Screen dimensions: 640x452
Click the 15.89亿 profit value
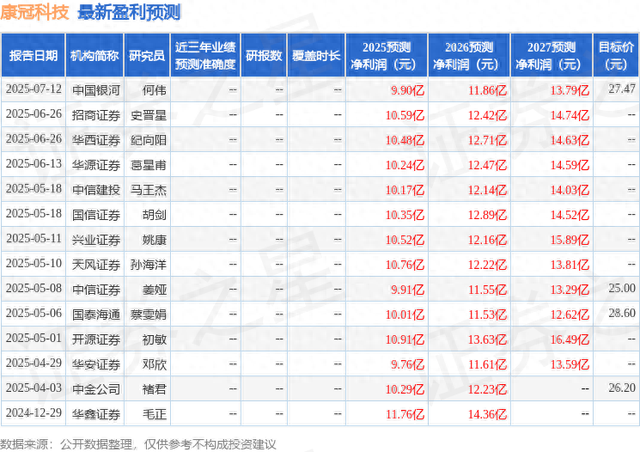tap(570, 240)
